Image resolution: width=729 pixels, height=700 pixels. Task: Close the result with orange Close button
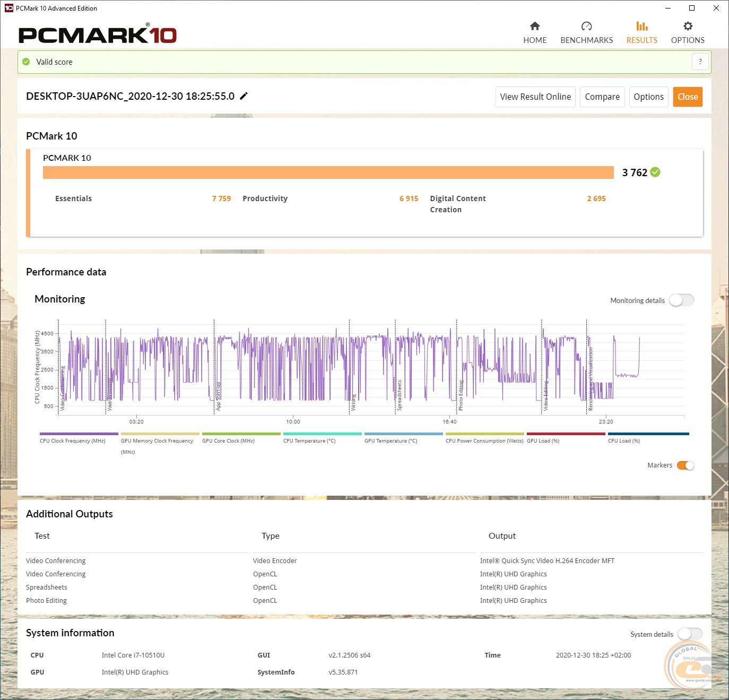click(x=688, y=97)
